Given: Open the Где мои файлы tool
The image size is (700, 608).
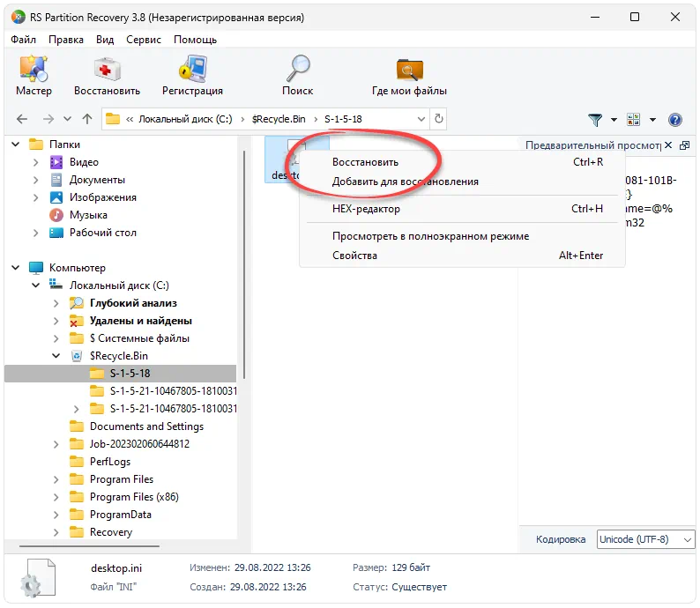Looking at the screenshot, I should 409,70.
